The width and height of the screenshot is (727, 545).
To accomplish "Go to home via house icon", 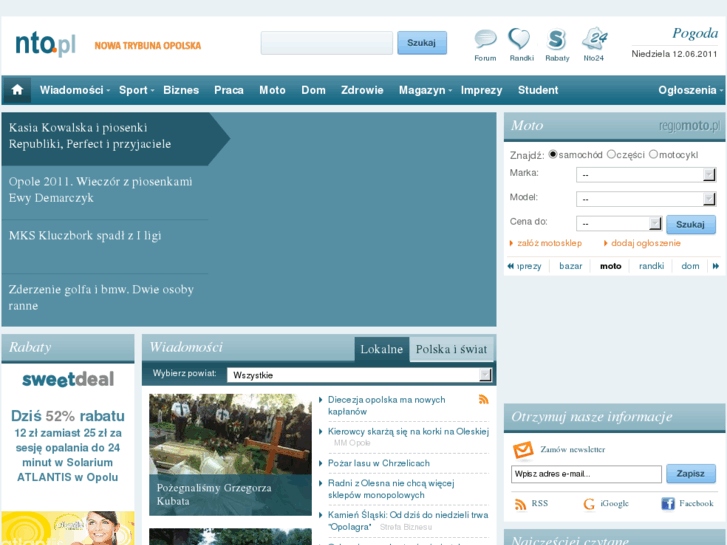I will point(17,90).
